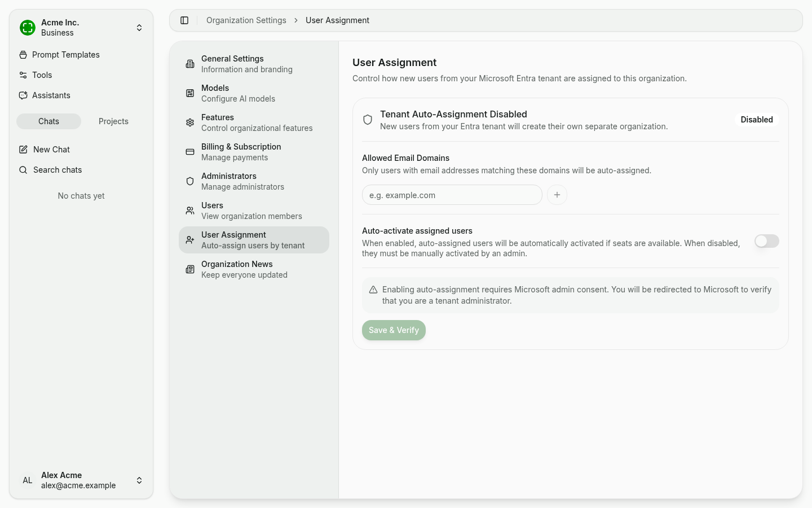Click the Acme Inc. green logo icon
812x508 pixels.
[28, 28]
